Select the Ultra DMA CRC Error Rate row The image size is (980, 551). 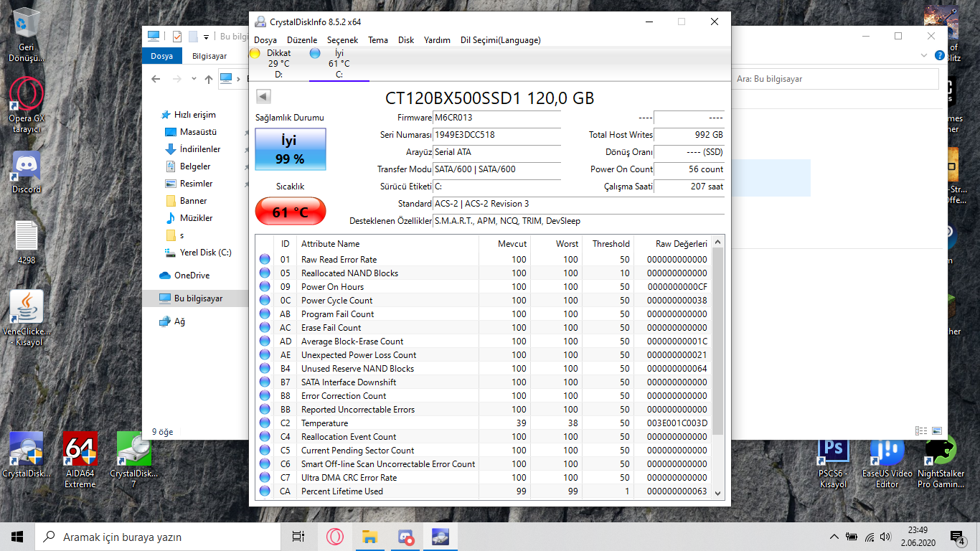(484, 478)
